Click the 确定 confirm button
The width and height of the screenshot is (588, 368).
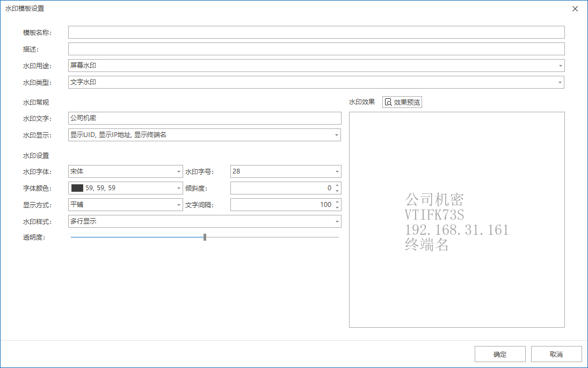(x=500, y=355)
